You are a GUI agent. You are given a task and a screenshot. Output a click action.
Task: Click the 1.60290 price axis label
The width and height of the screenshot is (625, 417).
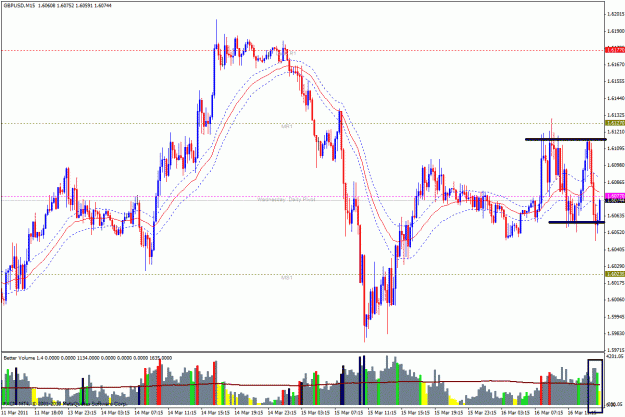[615, 266]
